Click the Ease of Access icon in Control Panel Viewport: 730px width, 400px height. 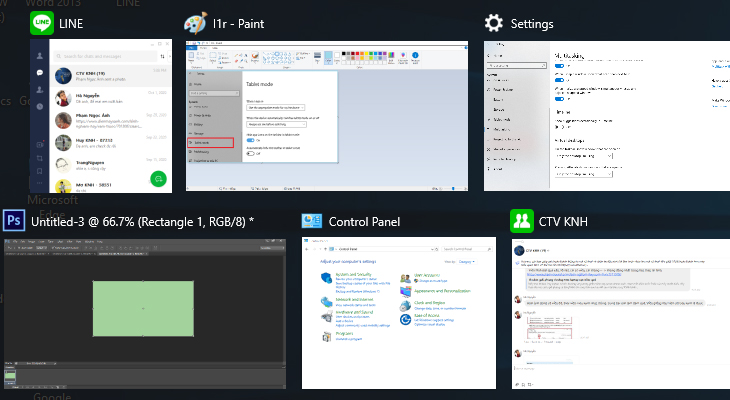406,319
